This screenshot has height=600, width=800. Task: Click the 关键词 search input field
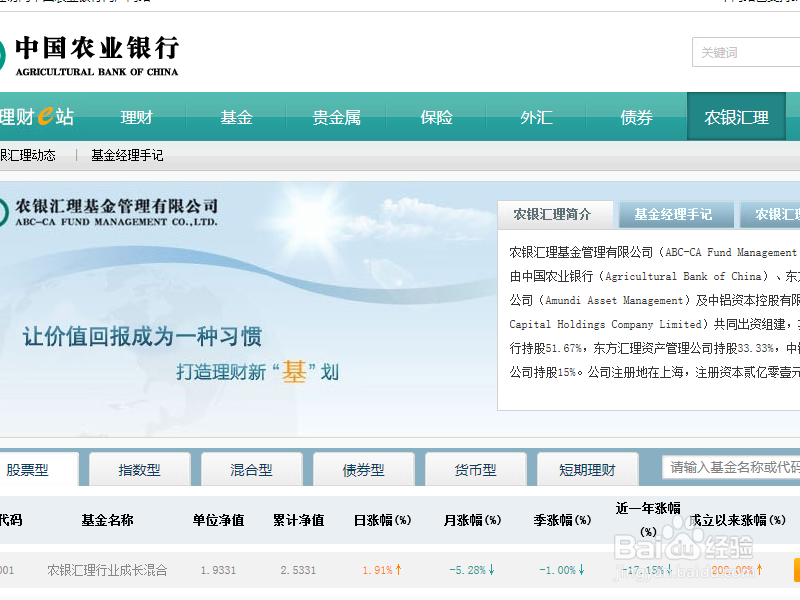[746, 52]
